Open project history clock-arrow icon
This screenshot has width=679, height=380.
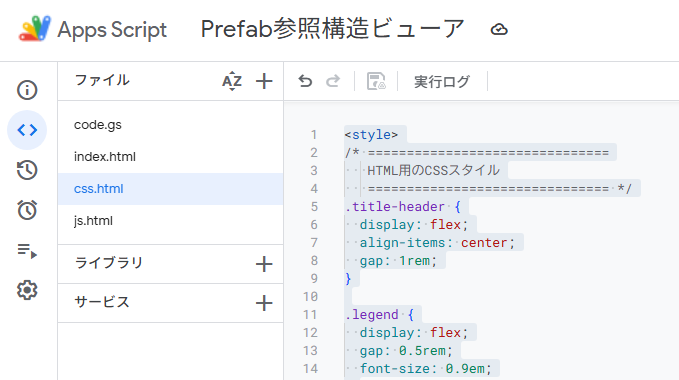27,170
